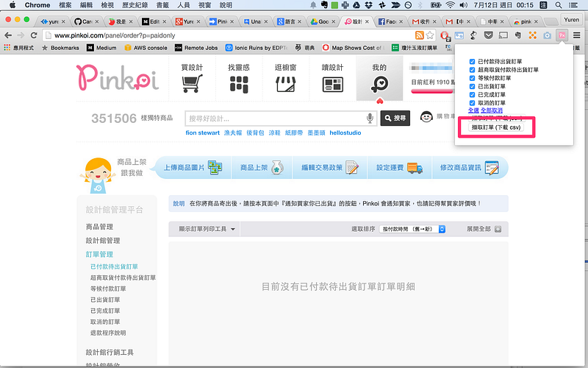Open the 書籤 menu in the menu bar
The image size is (588, 368).
162,5
